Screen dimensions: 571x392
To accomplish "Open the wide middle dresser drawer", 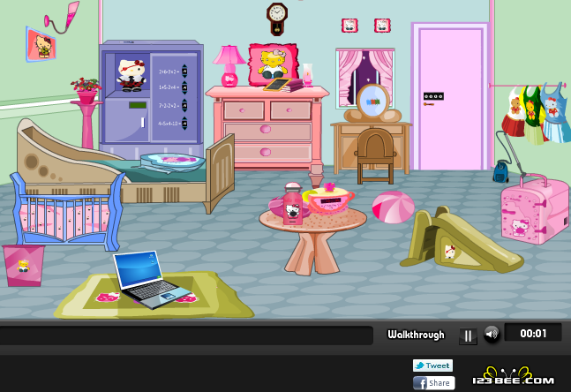I will coord(267,132).
